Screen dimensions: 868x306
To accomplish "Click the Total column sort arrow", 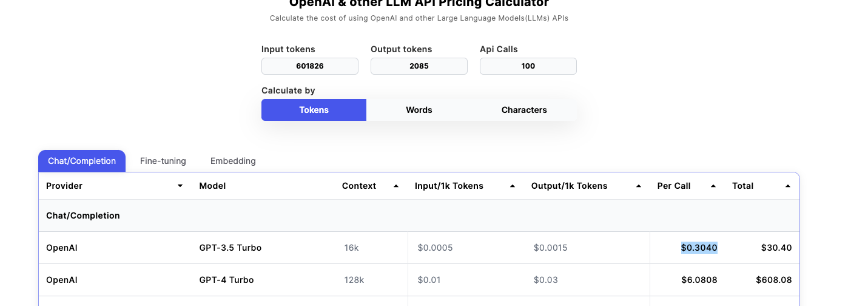I will [788, 186].
